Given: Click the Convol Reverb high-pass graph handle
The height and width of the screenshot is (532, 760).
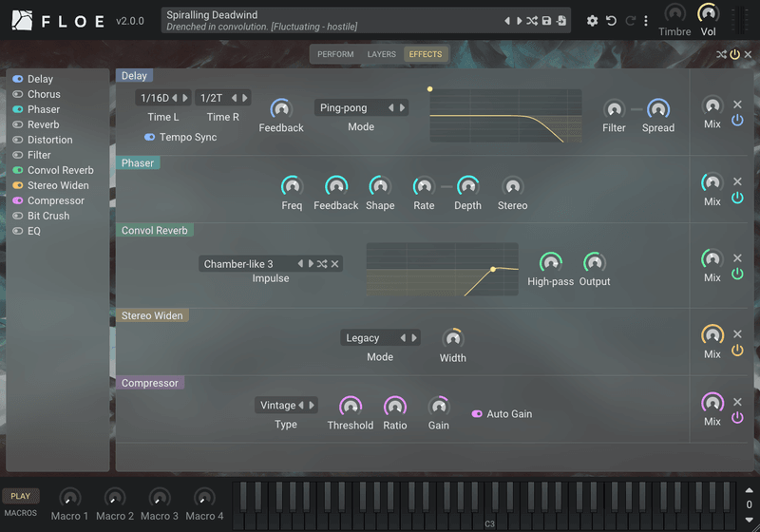Looking at the screenshot, I should 493,269.
